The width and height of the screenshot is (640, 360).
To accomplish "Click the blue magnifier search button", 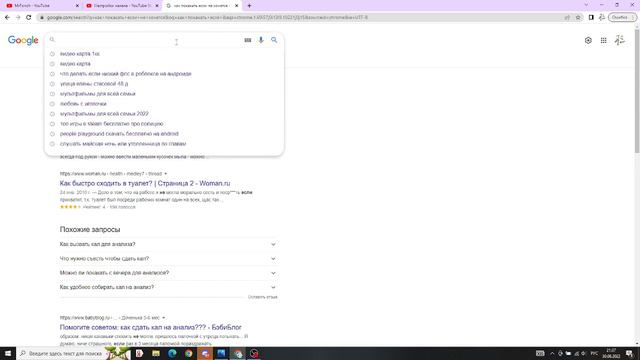I will [274, 40].
